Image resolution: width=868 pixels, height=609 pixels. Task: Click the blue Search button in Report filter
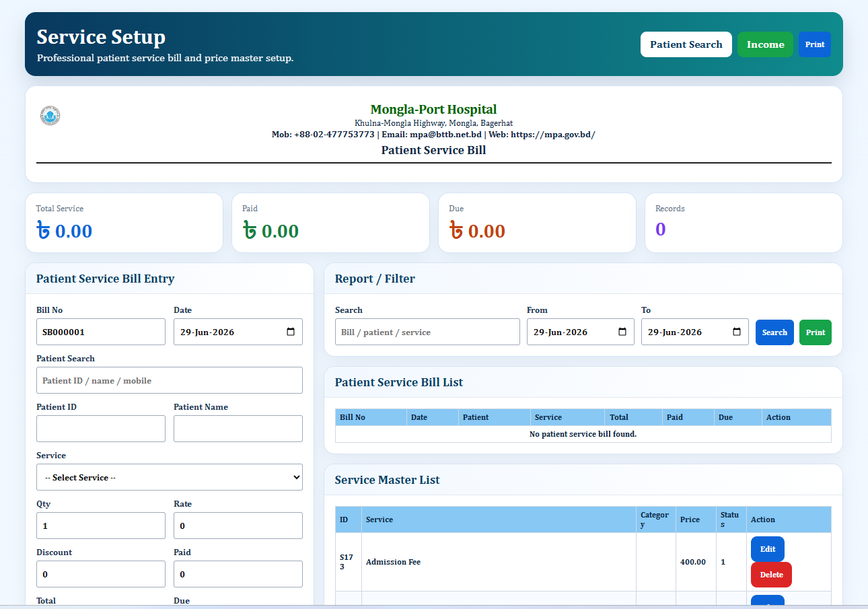[774, 332]
